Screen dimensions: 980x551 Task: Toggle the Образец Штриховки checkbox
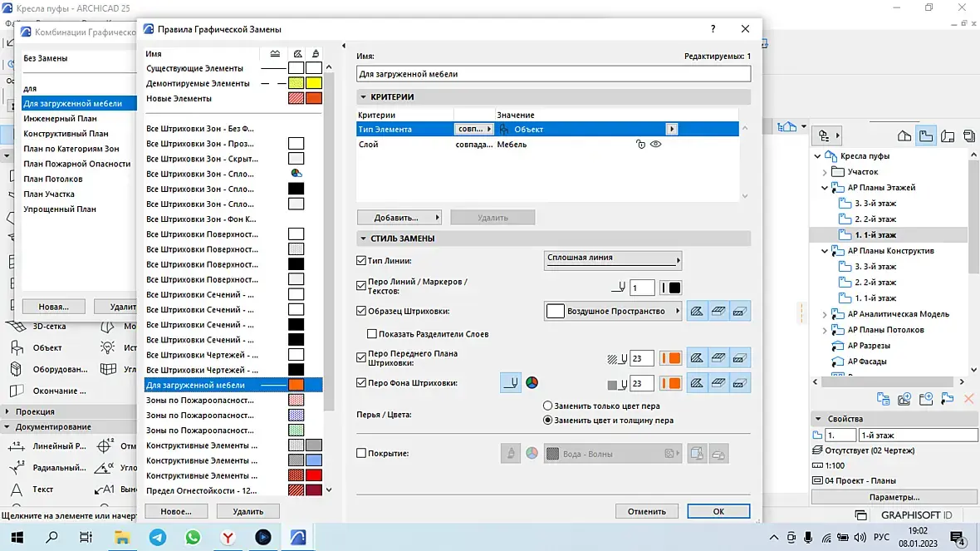pyautogui.click(x=361, y=311)
